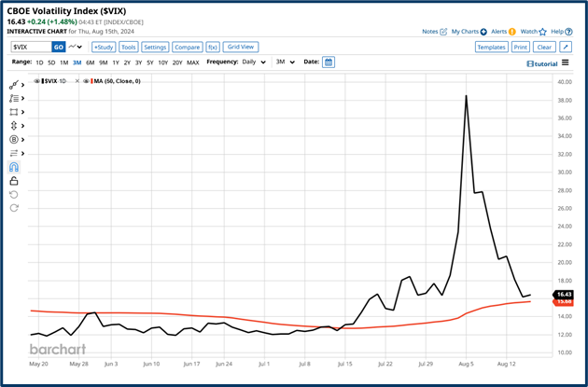Image resolution: width=588 pixels, height=387 pixels.
Task: Click the MA red color swatch
Action: pyautogui.click(x=91, y=81)
